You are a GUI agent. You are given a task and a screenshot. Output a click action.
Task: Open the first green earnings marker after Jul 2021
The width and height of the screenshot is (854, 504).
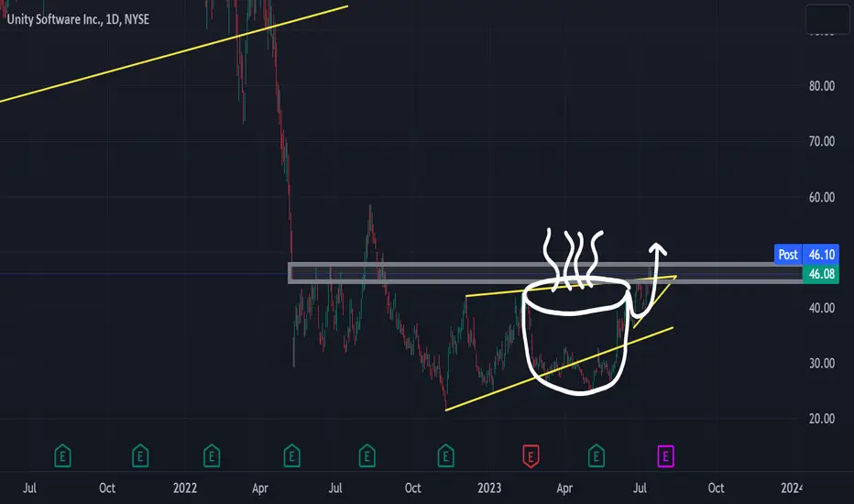62,455
